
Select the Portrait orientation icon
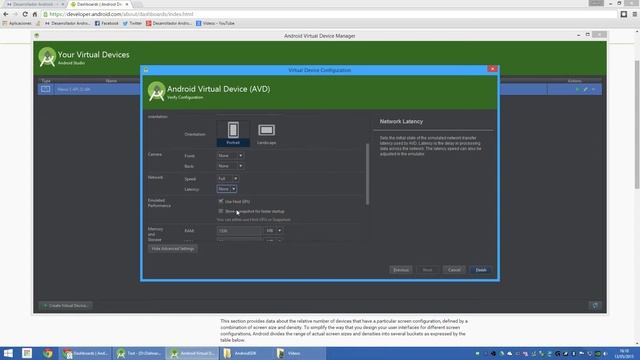pos(233,133)
